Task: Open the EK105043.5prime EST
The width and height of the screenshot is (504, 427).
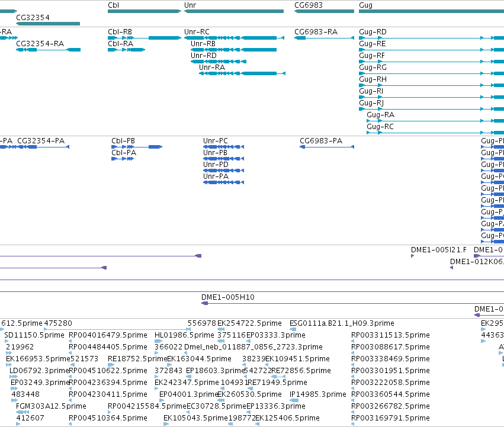Action: (x=166, y=424)
